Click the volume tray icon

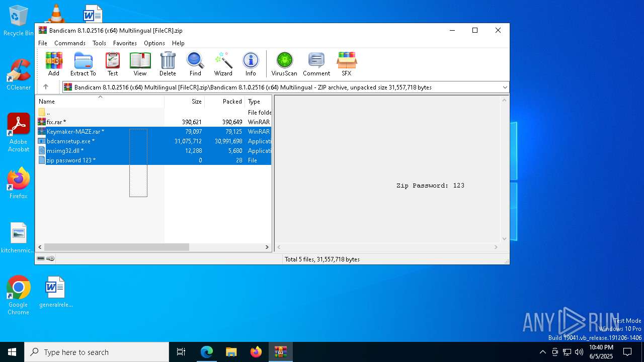point(579,352)
